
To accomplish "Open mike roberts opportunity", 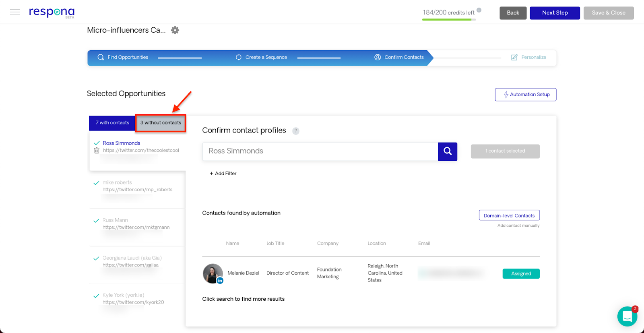I will pyautogui.click(x=117, y=182).
